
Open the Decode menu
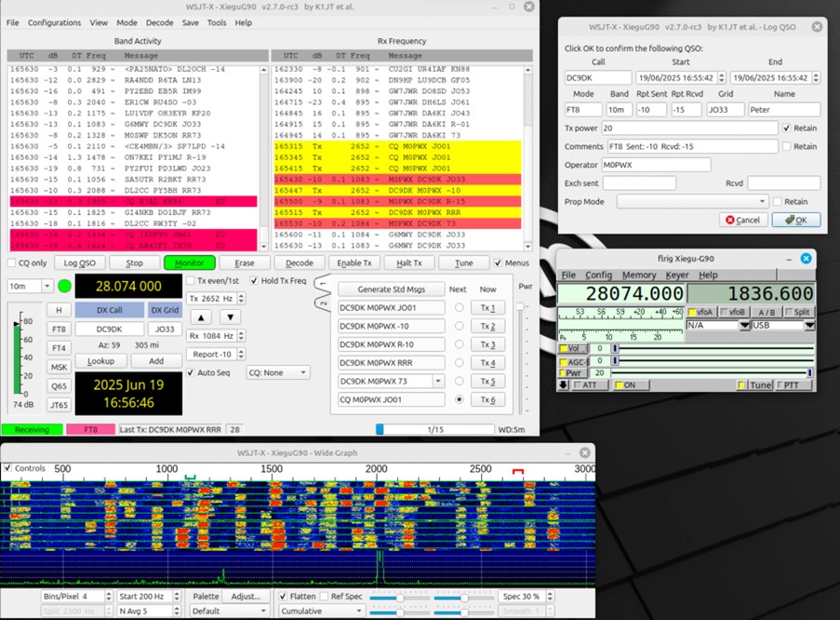(159, 22)
